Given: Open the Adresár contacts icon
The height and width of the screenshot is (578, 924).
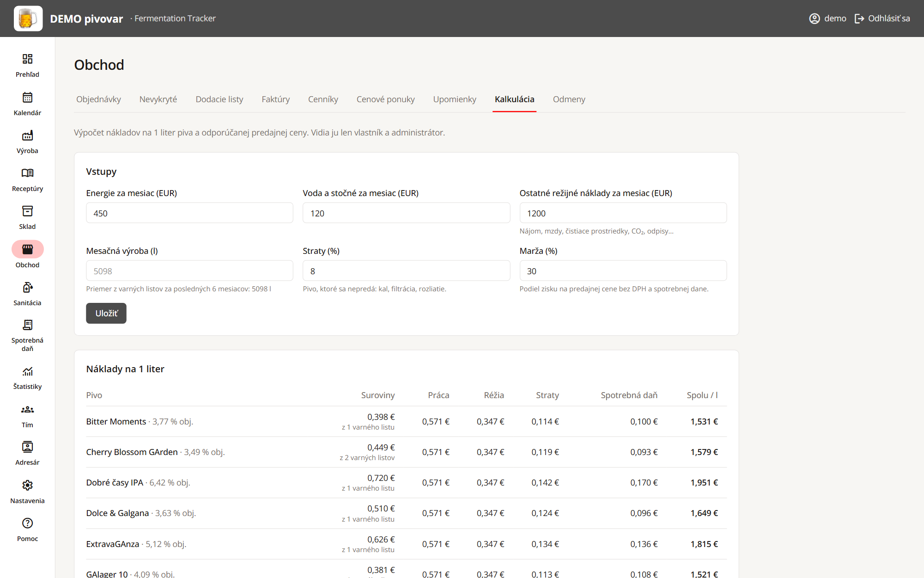Looking at the screenshot, I should [27, 447].
